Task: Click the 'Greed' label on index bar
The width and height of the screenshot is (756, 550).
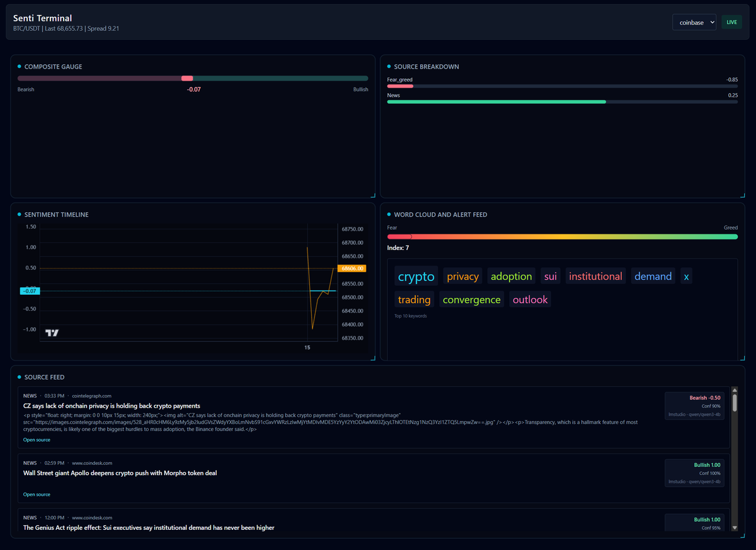Action: point(731,227)
